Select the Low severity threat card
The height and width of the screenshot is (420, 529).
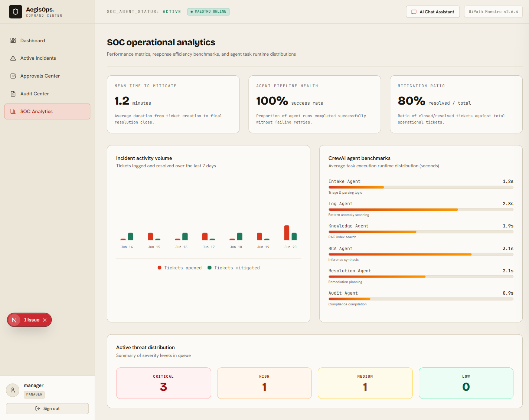point(466,383)
